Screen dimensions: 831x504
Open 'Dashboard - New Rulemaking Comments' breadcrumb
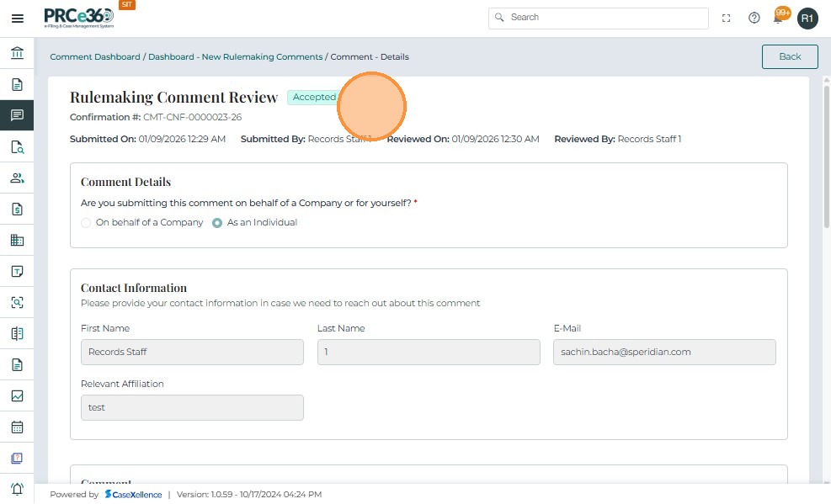click(x=235, y=57)
